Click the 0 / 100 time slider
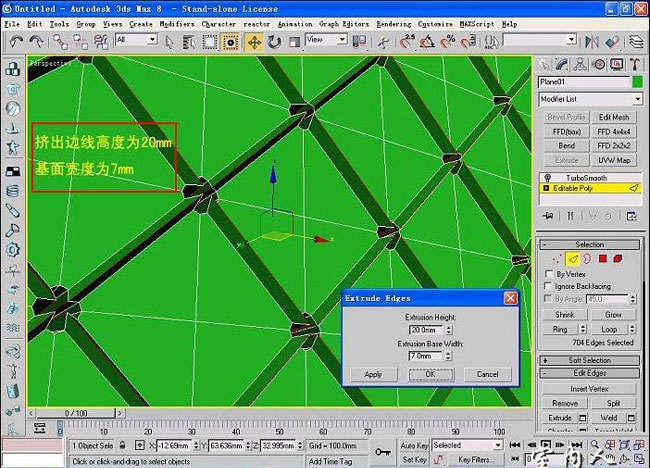The height and width of the screenshot is (468, 650). pyautogui.click(x=75, y=413)
